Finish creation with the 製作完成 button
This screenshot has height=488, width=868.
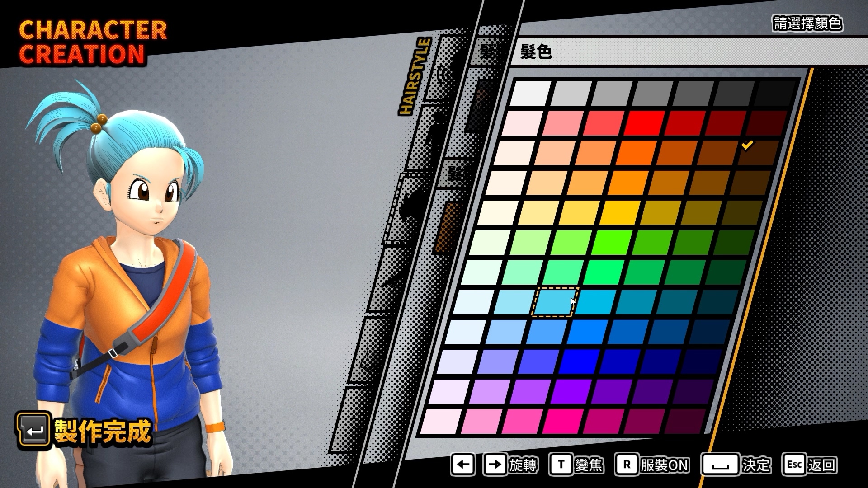[84, 431]
